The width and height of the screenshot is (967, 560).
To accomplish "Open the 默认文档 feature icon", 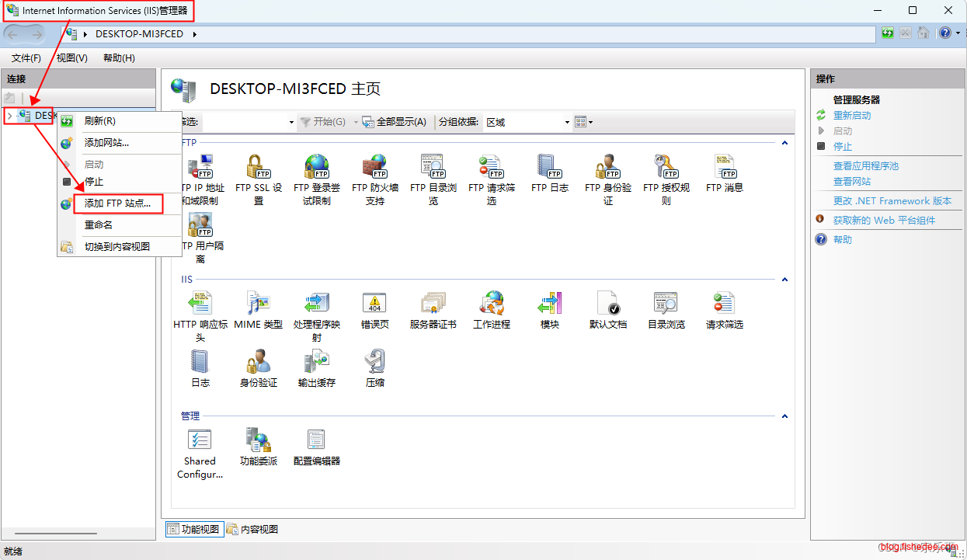I will pyautogui.click(x=607, y=304).
